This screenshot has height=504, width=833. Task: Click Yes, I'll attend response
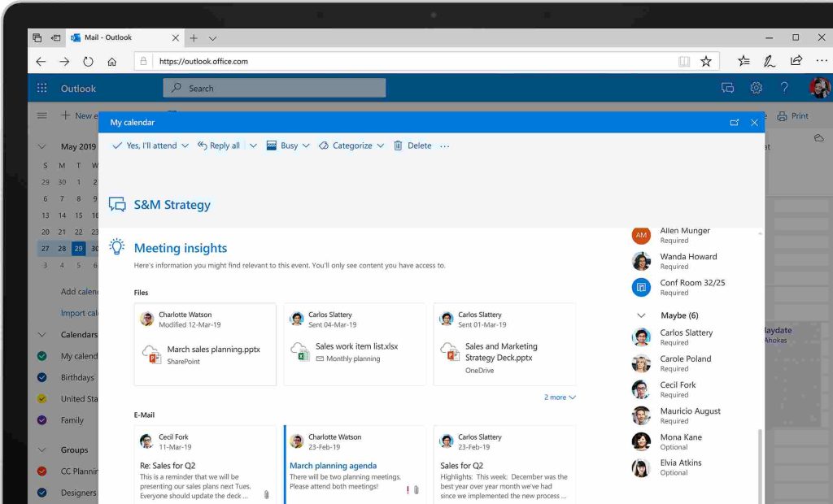pyautogui.click(x=145, y=146)
